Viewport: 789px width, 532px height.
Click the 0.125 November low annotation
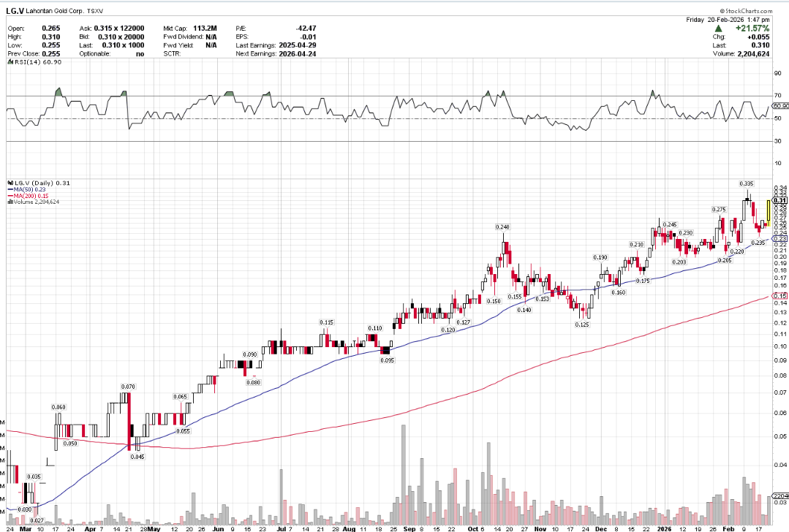582,324
